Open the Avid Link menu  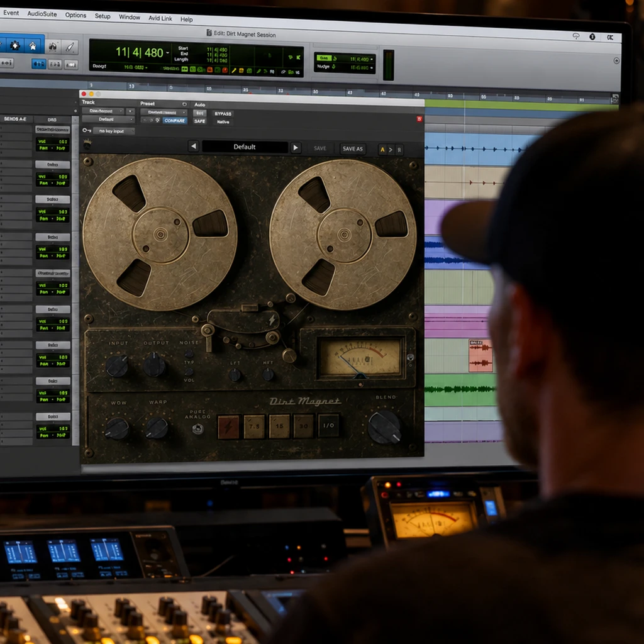160,18
